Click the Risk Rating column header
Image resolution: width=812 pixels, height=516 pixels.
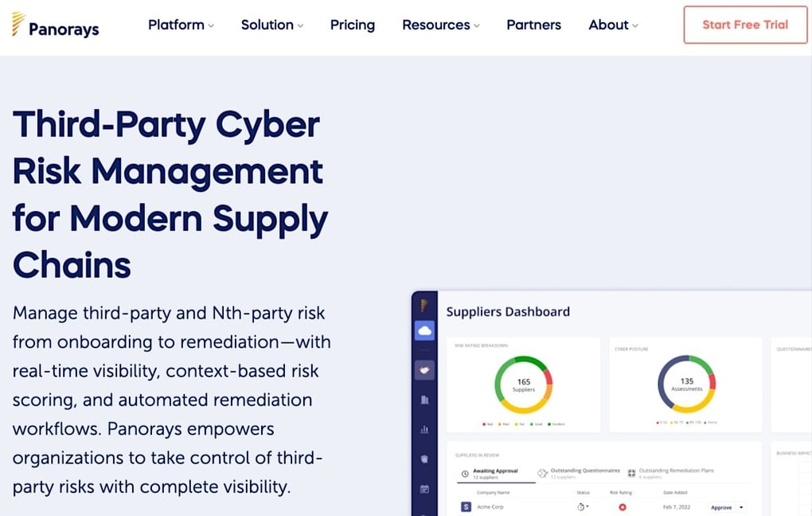click(621, 492)
